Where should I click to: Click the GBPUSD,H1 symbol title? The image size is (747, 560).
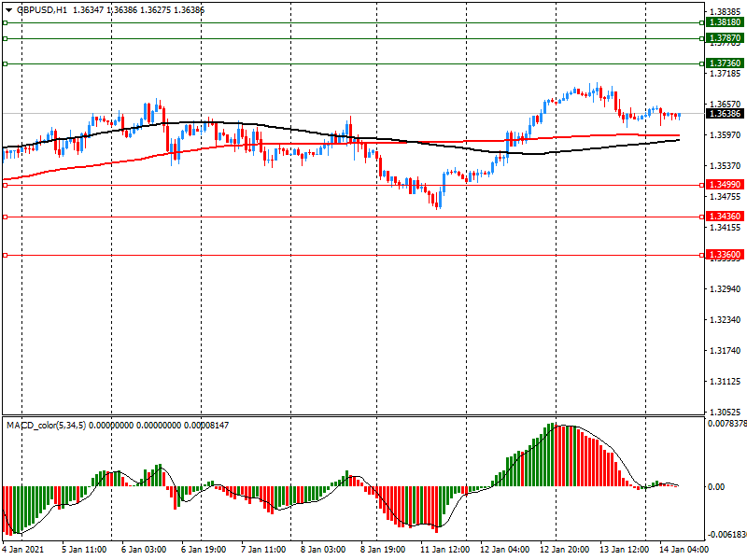pyautogui.click(x=42, y=9)
